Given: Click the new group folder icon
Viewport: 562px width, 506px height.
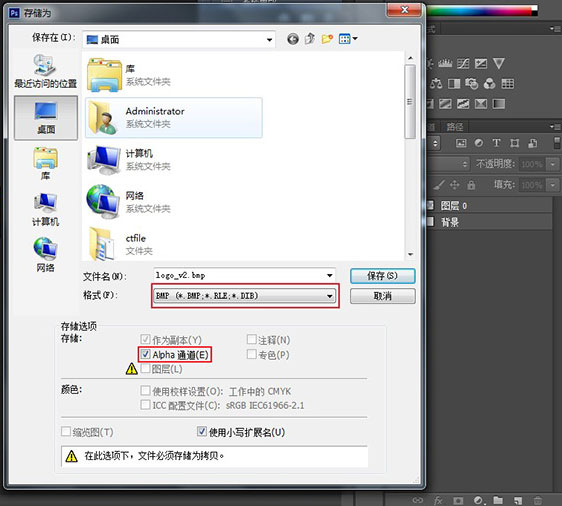Looking at the screenshot, I should click(498, 500).
